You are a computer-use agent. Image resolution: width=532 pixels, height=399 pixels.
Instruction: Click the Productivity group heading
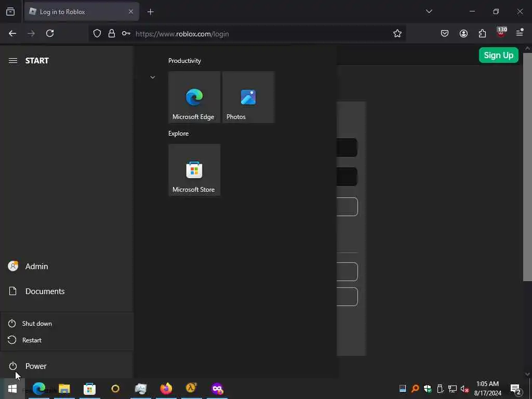coord(184,61)
